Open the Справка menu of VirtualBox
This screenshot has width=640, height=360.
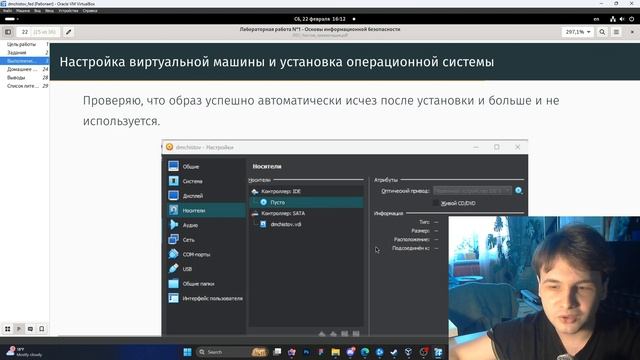pos(90,11)
